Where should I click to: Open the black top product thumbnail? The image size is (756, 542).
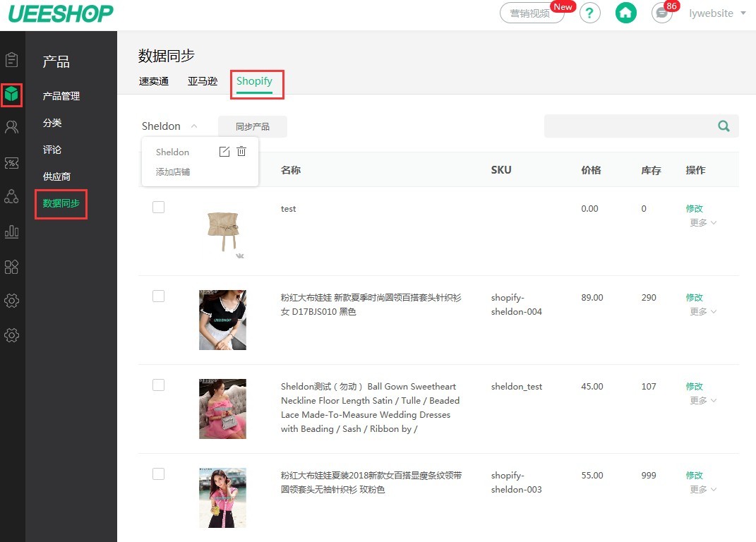223,320
